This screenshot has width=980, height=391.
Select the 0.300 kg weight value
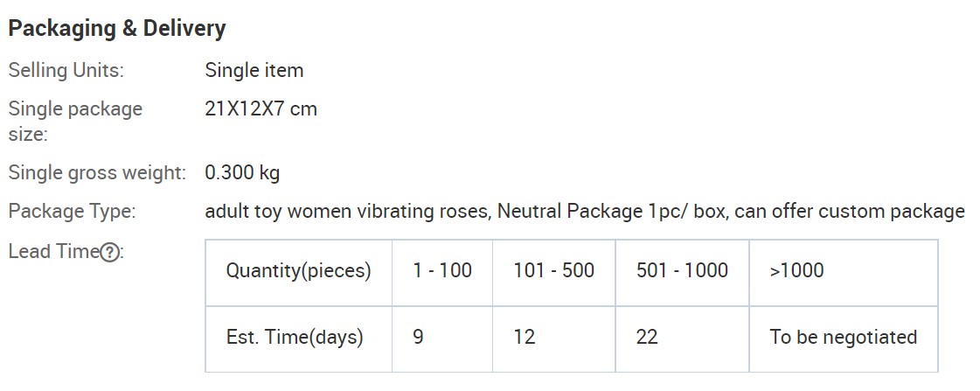tap(242, 172)
